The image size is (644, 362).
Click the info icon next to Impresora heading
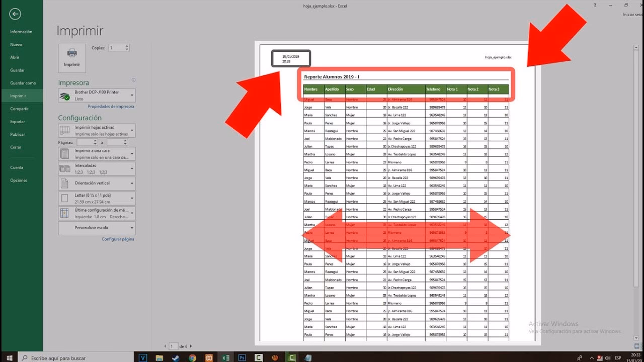click(x=132, y=79)
